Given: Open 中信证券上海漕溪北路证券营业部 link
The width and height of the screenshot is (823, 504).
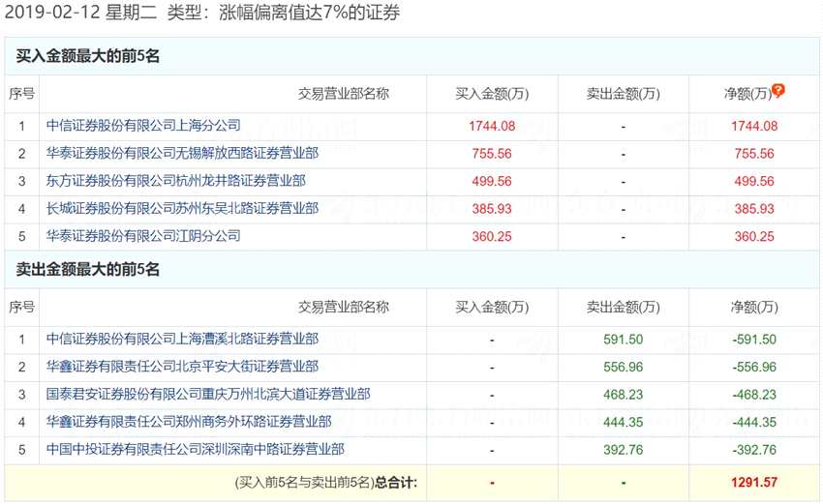Looking at the screenshot, I should point(182,339).
